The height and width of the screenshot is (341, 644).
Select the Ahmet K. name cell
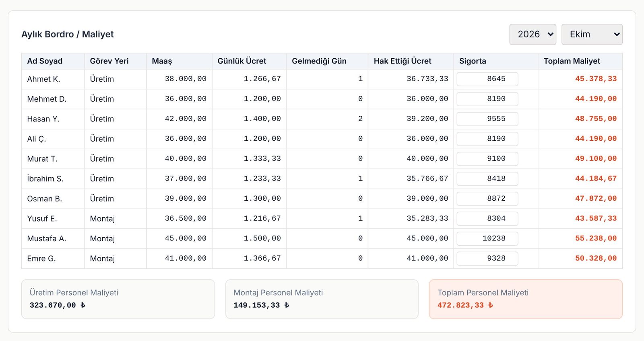53,79
